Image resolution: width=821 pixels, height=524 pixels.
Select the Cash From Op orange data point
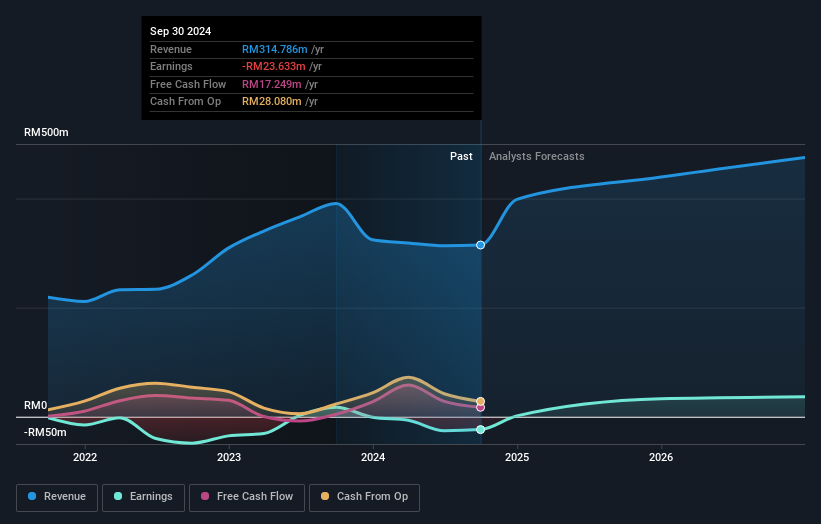(x=480, y=402)
